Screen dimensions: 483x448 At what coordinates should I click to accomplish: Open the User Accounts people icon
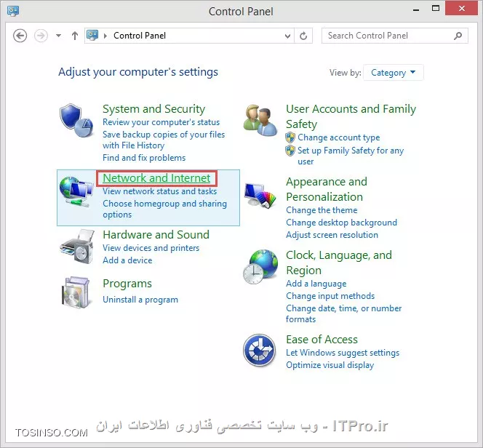(260, 121)
